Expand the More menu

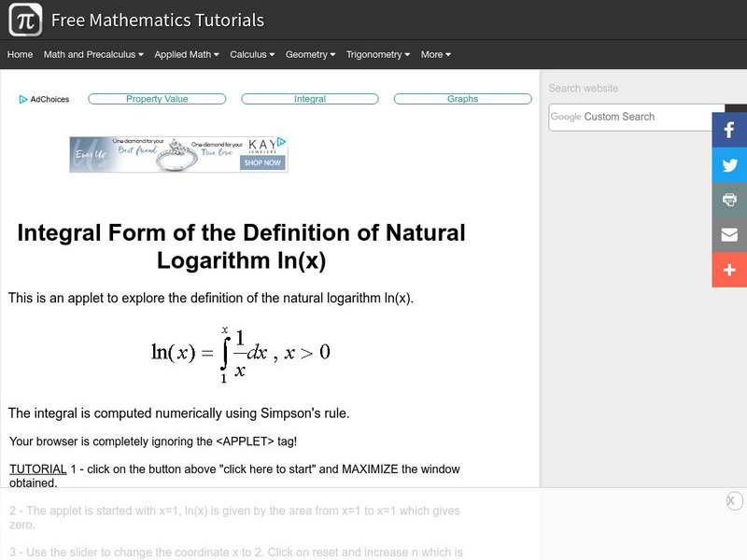435,55
